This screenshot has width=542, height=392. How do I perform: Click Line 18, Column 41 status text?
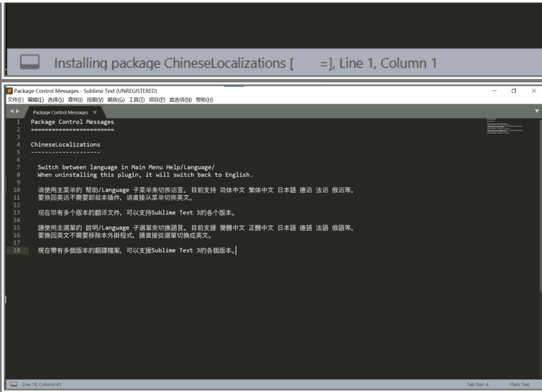click(x=42, y=384)
